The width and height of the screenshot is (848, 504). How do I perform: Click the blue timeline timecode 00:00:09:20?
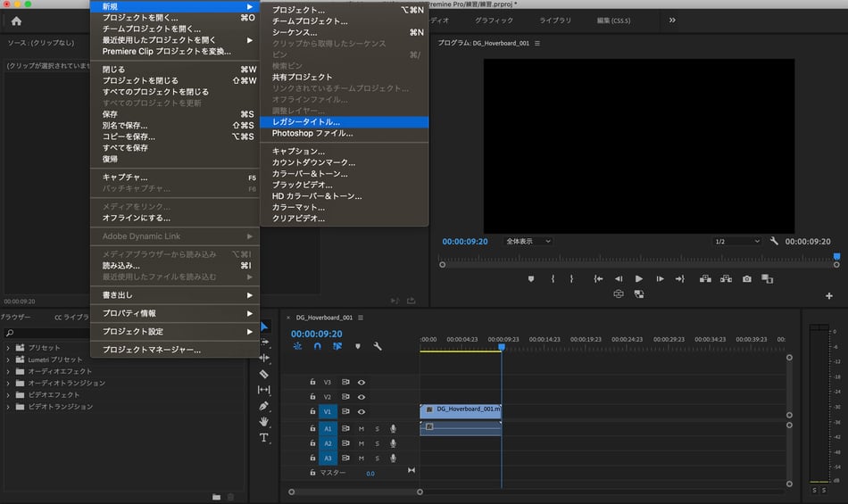[x=317, y=334]
